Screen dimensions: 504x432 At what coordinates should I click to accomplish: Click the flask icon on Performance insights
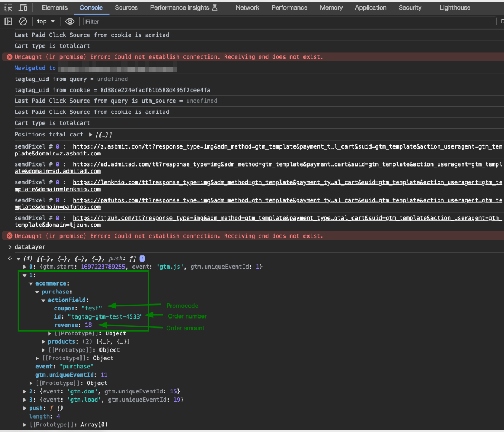coord(215,8)
